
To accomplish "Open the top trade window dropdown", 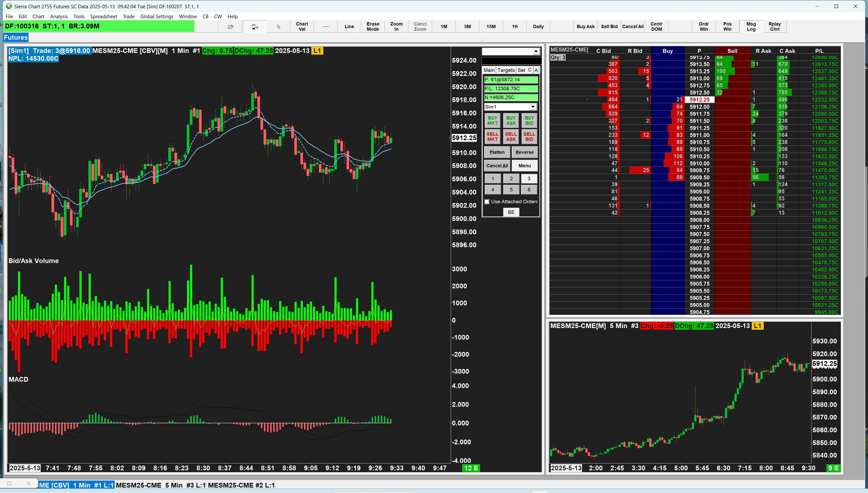I will coord(536,52).
